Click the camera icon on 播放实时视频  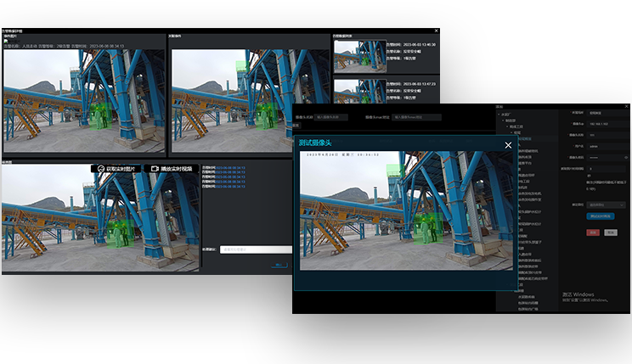point(155,169)
